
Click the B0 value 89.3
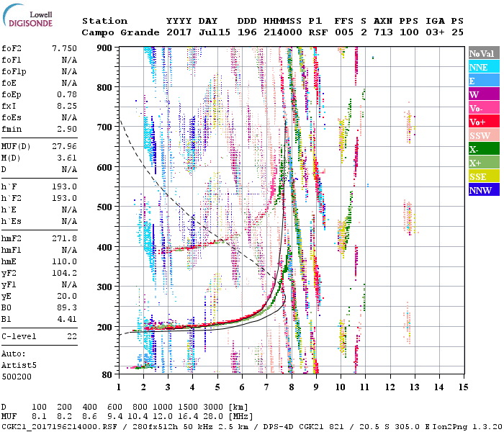tap(67, 308)
